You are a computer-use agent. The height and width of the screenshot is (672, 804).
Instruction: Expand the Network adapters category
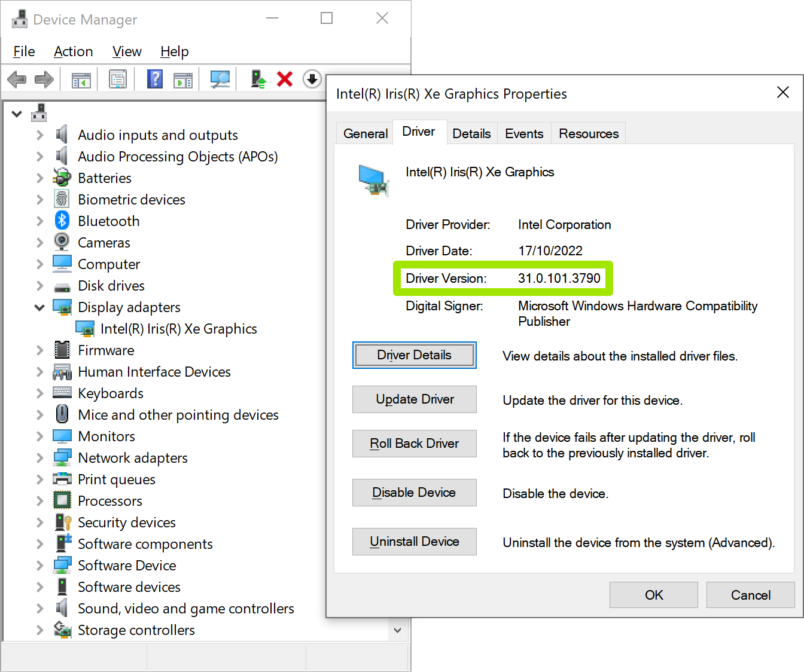(x=39, y=458)
